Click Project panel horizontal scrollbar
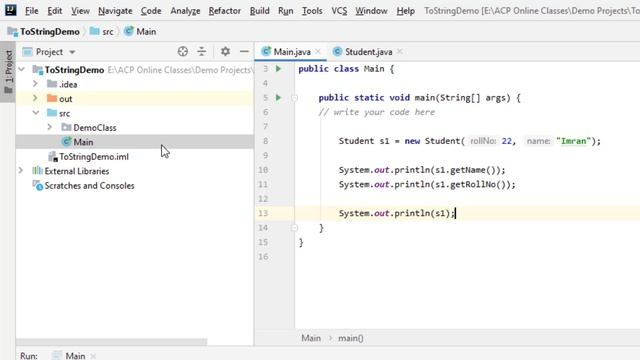Image resolution: width=640 pixels, height=360 pixels. click(x=111, y=341)
